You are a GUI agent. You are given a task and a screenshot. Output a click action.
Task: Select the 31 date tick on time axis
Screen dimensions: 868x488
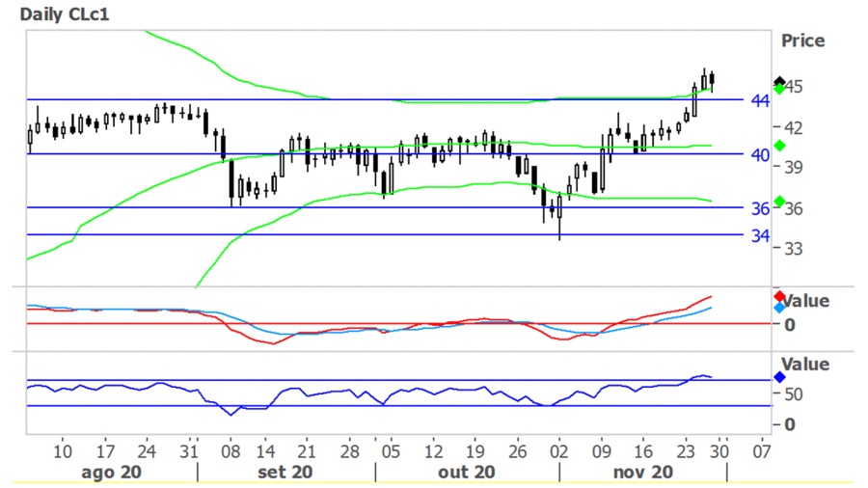click(x=189, y=451)
